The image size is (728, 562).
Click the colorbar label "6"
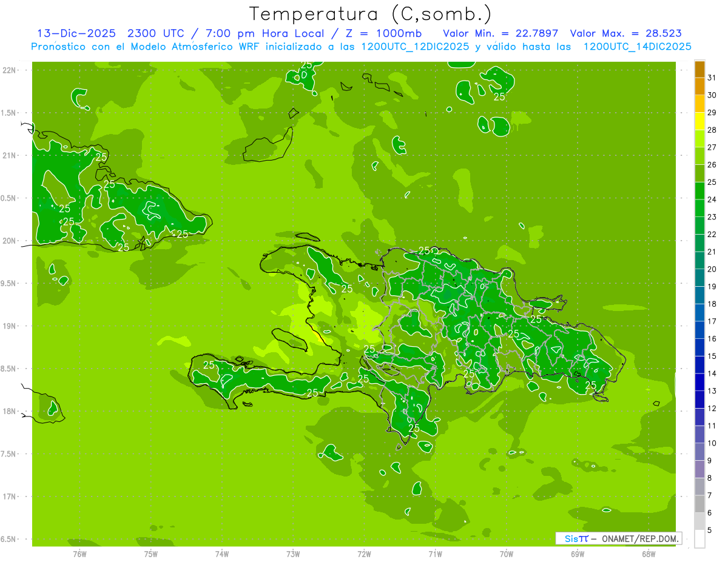710,513
